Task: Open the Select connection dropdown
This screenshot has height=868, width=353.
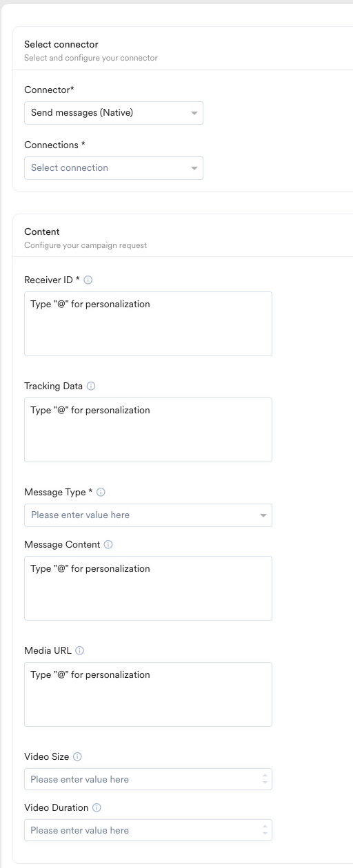Action: coord(114,168)
